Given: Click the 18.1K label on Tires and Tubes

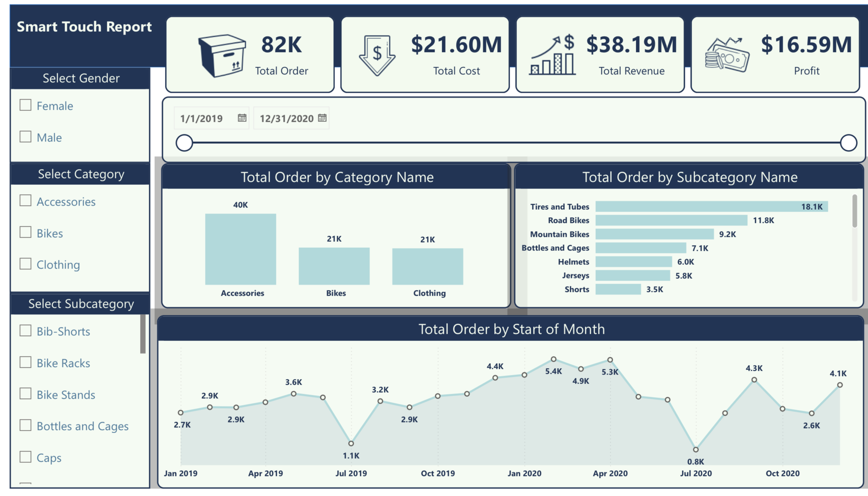Looking at the screenshot, I should [812, 207].
